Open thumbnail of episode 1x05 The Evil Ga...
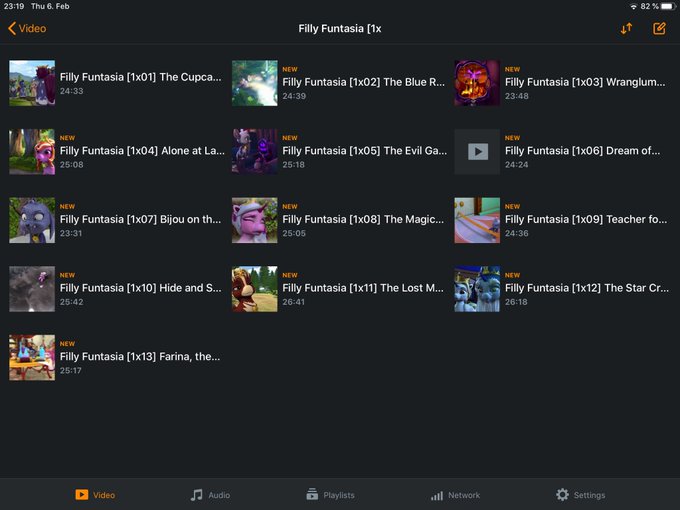The width and height of the screenshot is (680, 510). pos(255,152)
